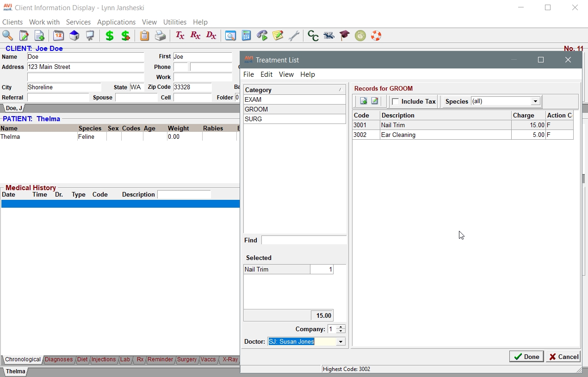Click the life preserver help icon
This screenshot has width=588, height=377.
[x=376, y=36]
